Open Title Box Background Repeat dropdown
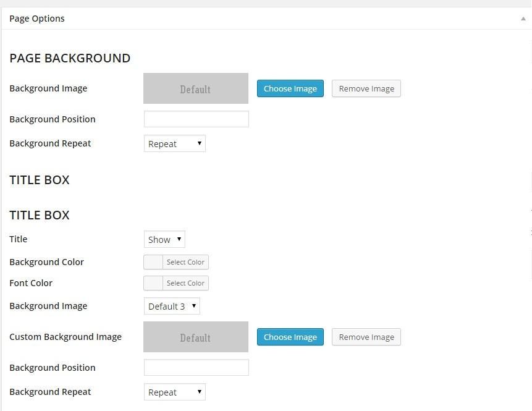Image resolution: width=532 pixels, height=411 pixels. 175,392
